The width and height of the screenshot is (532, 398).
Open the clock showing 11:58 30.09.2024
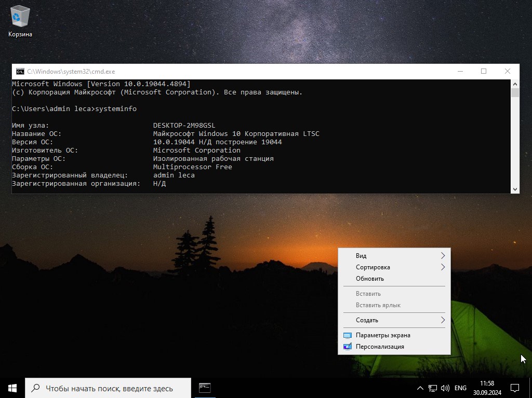[x=487, y=388]
